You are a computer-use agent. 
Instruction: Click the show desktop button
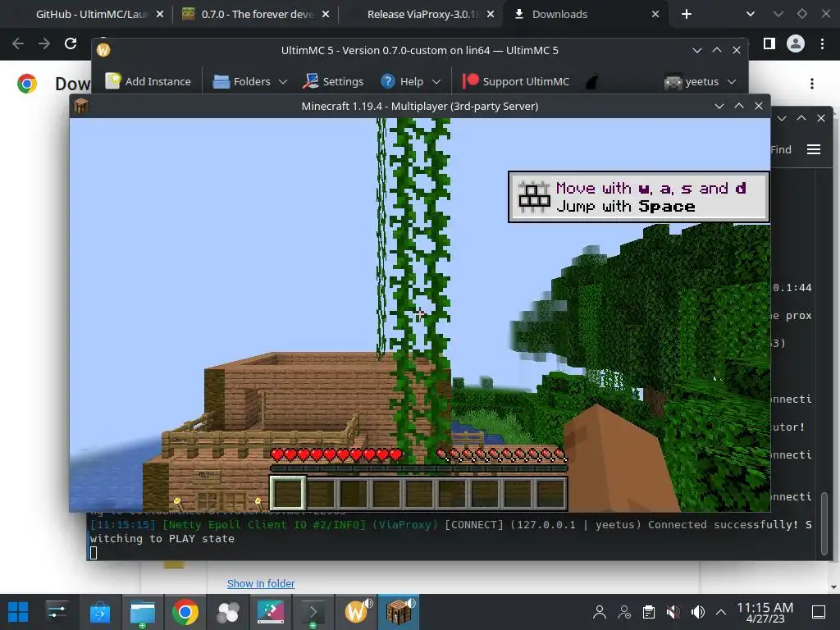[x=819, y=612]
